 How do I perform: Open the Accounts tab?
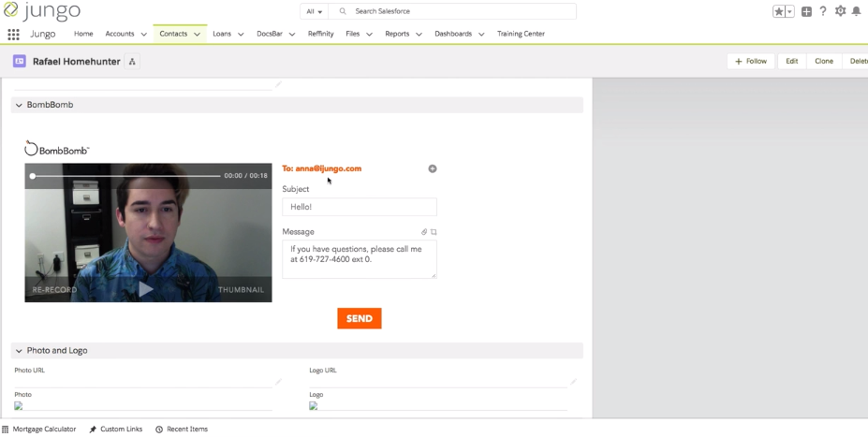click(x=120, y=34)
